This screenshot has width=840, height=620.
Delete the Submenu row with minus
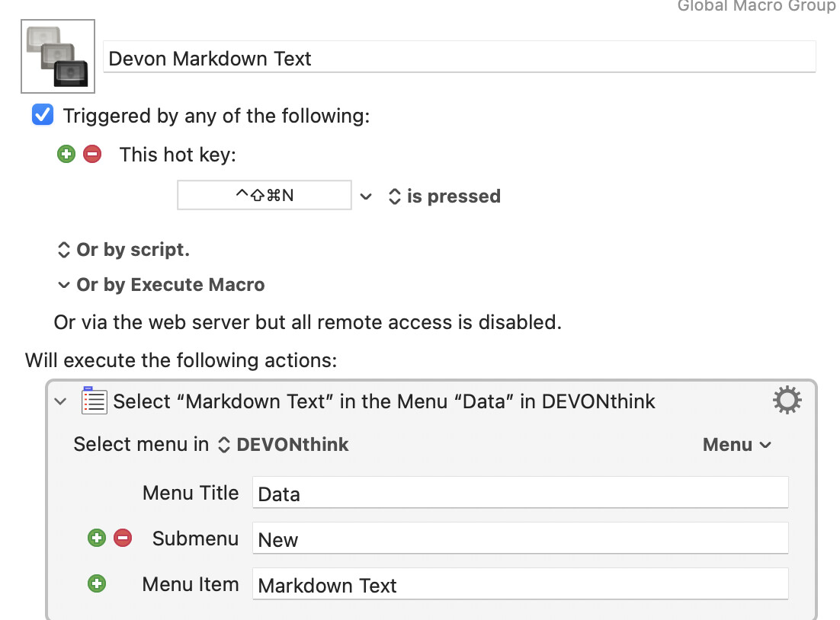tap(122, 539)
